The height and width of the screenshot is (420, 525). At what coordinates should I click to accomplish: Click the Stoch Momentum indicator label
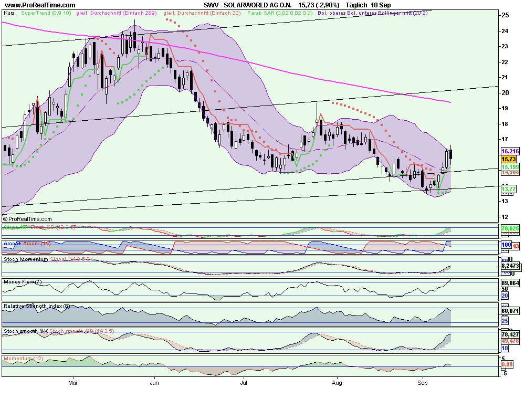pos(26,259)
